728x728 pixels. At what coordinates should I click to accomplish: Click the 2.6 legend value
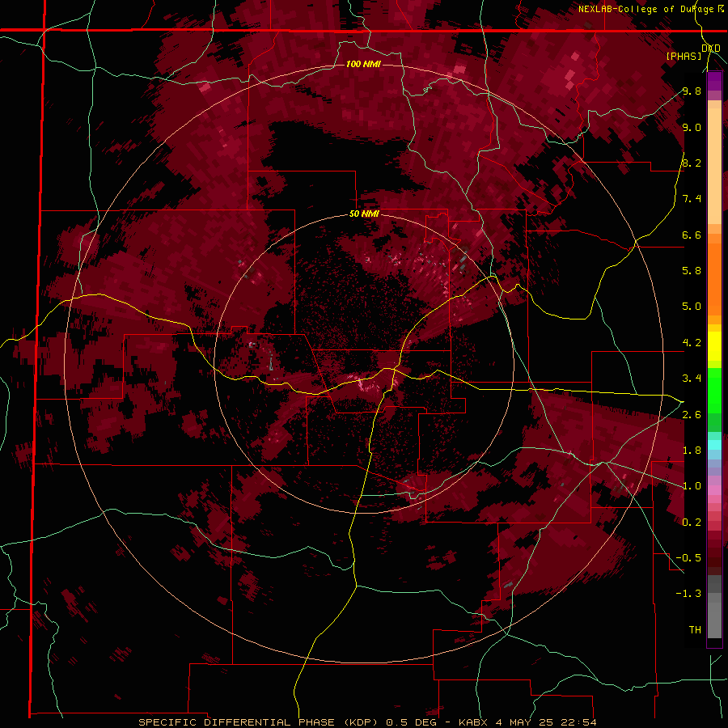coord(692,415)
